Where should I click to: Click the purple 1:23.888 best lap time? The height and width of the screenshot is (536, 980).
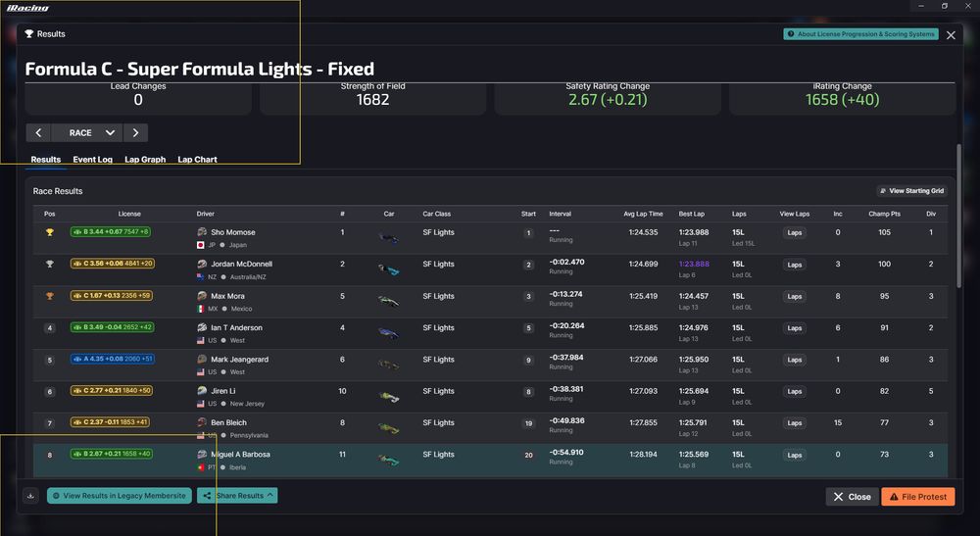pyautogui.click(x=694, y=264)
